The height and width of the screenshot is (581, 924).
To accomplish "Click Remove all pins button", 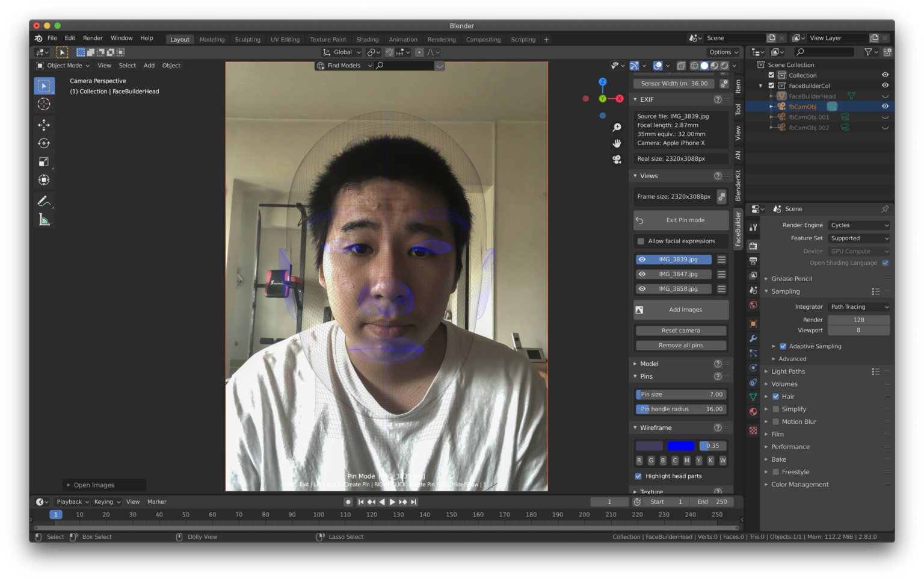I will pos(681,346).
